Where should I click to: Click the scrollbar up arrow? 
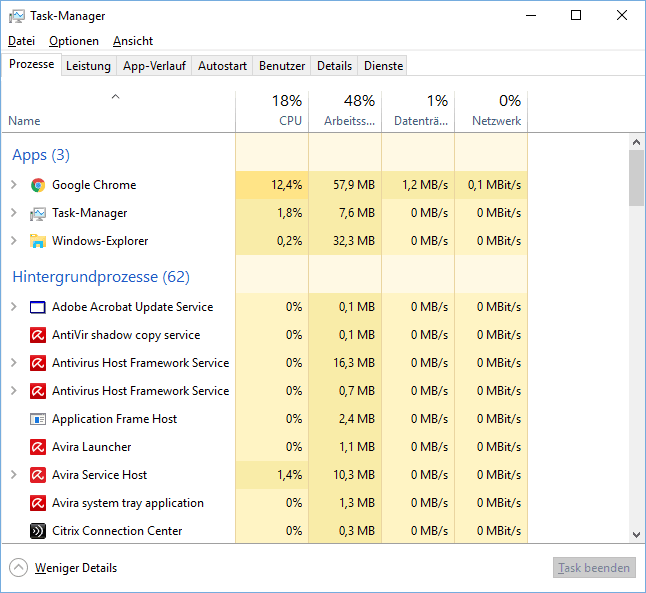tap(637, 142)
